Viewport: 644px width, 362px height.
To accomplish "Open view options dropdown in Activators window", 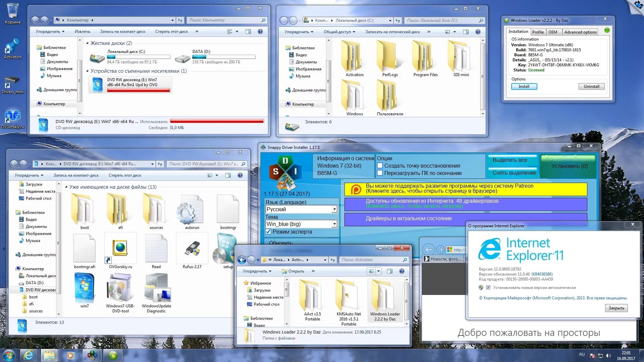I will coord(378,271).
